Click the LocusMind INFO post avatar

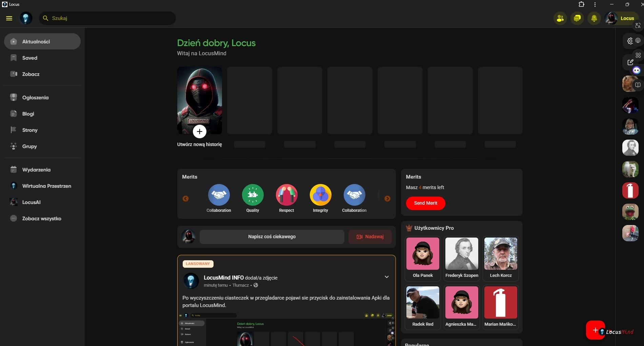191,281
